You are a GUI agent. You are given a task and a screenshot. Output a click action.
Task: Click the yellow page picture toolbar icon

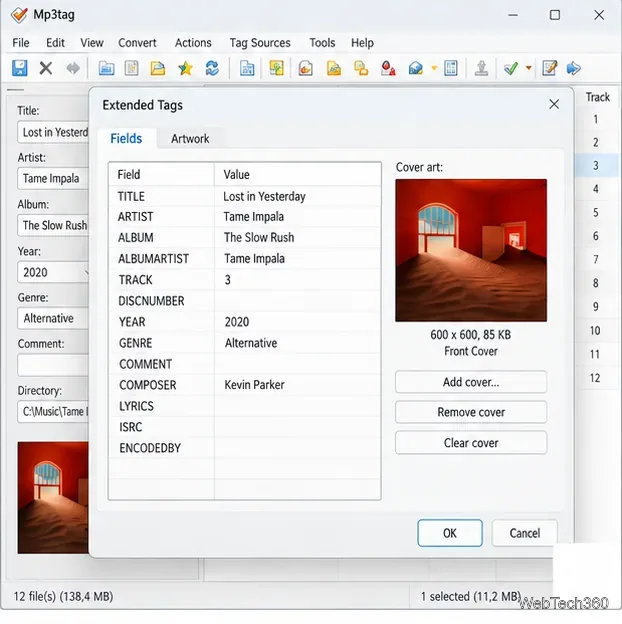click(334, 68)
